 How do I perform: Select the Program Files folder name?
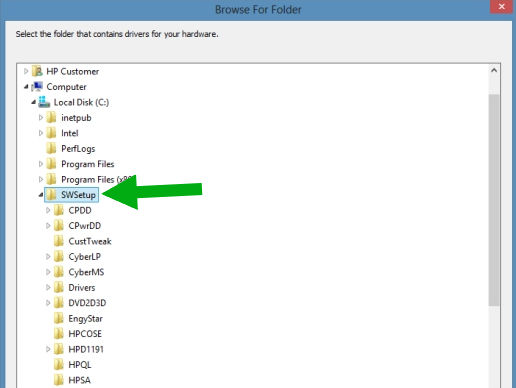(x=88, y=164)
